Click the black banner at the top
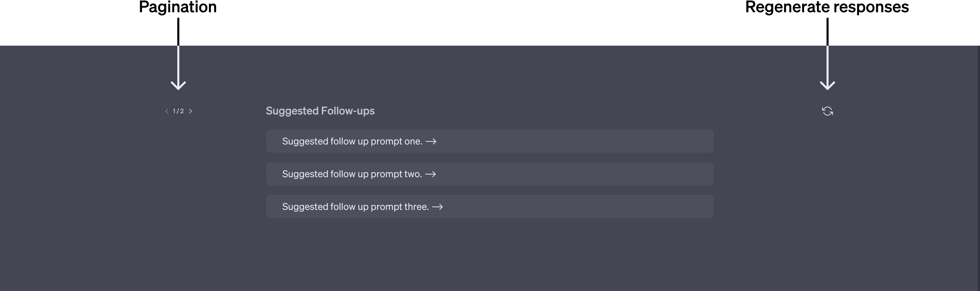The image size is (980, 291). pyautogui.click(x=490, y=23)
